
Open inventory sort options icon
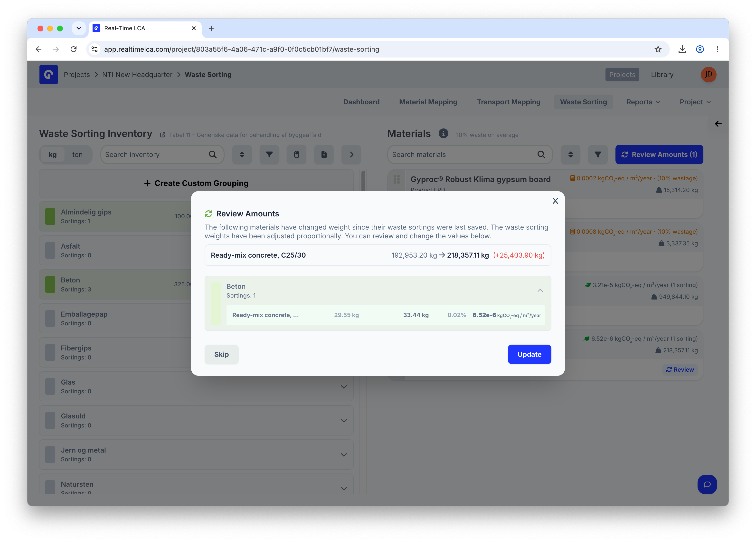click(x=242, y=155)
